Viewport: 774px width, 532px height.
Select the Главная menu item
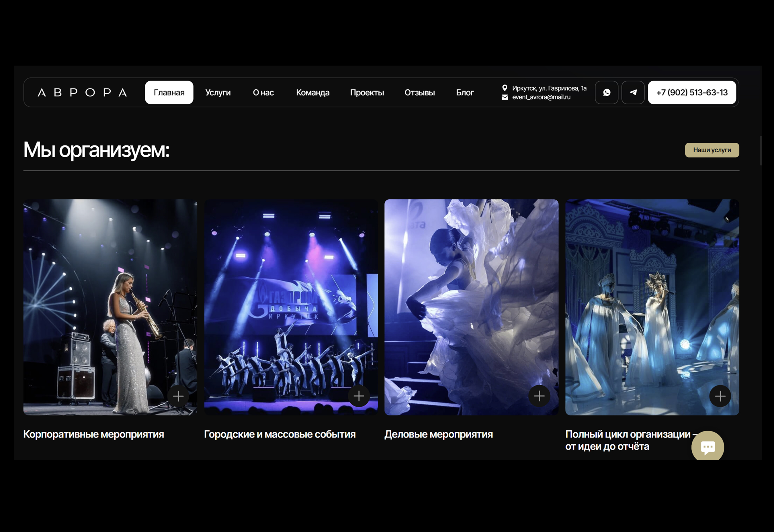coord(169,92)
